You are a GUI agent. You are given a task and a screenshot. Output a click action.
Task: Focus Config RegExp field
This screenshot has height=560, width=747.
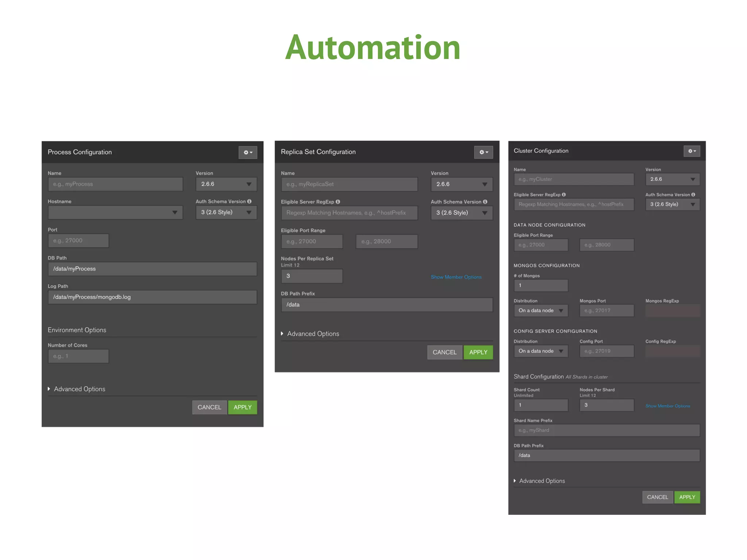click(673, 351)
